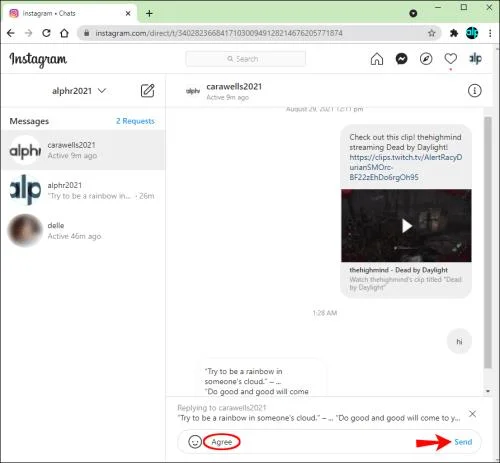Open the browser extensions puzzle icon
This screenshot has height=463, width=500.
(x=454, y=33)
